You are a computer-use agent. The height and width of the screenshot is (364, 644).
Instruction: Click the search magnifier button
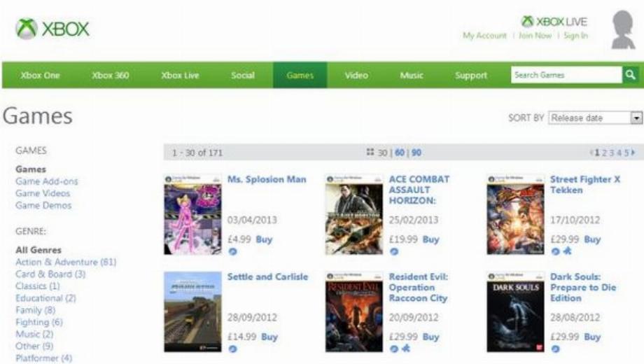pos(631,75)
